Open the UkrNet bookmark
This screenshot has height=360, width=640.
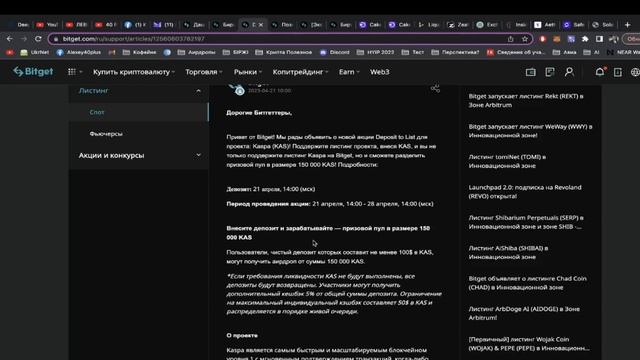pyautogui.click(x=35, y=52)
